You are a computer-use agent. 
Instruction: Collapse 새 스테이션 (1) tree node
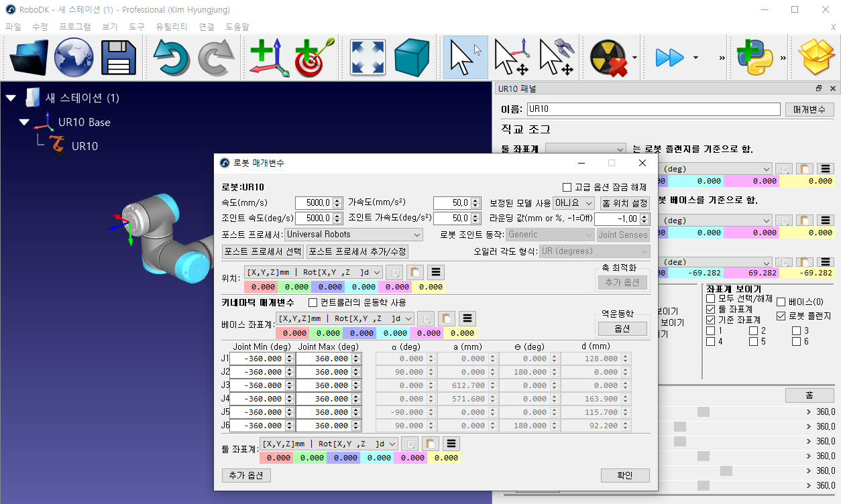pyautogui.click(x=11, y=99)
